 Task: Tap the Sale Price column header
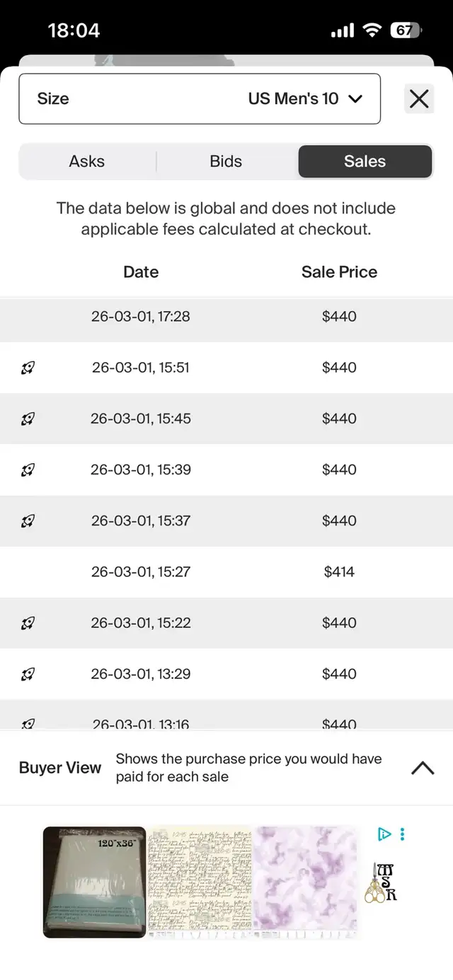click(339, 272)
